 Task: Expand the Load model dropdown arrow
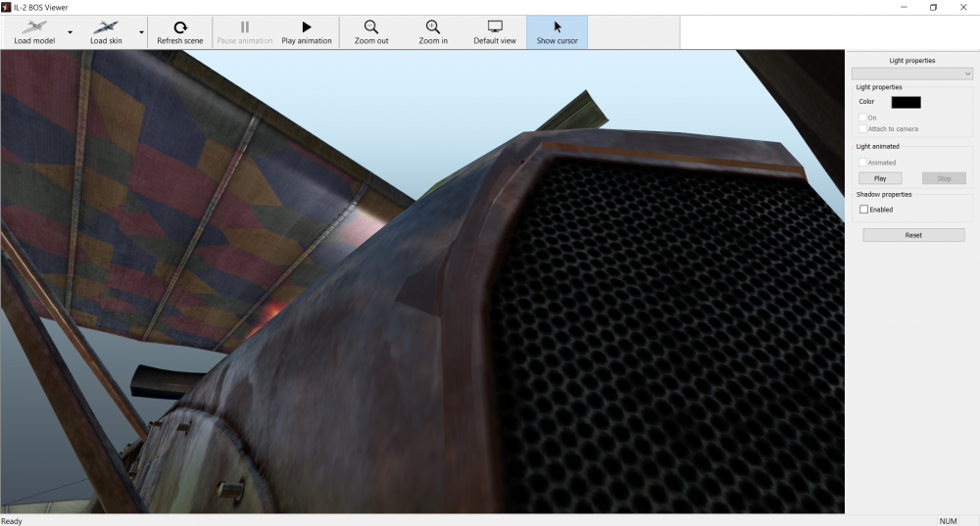tap(70, 32)
